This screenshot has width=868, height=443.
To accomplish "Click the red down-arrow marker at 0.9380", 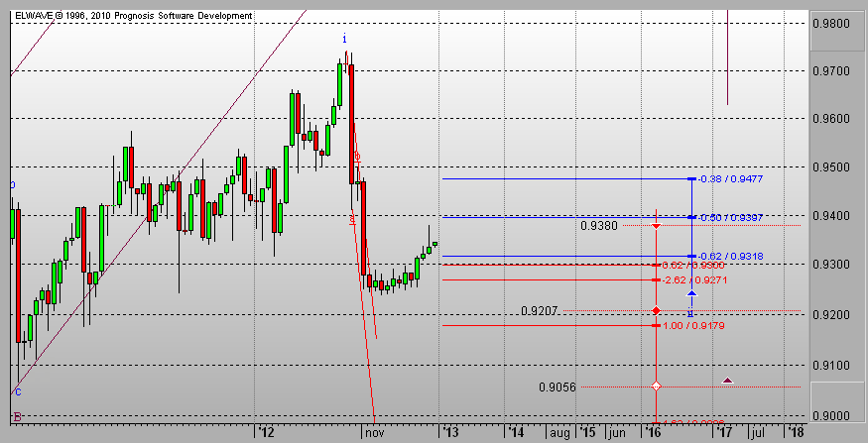I will [x=657, y=226].
